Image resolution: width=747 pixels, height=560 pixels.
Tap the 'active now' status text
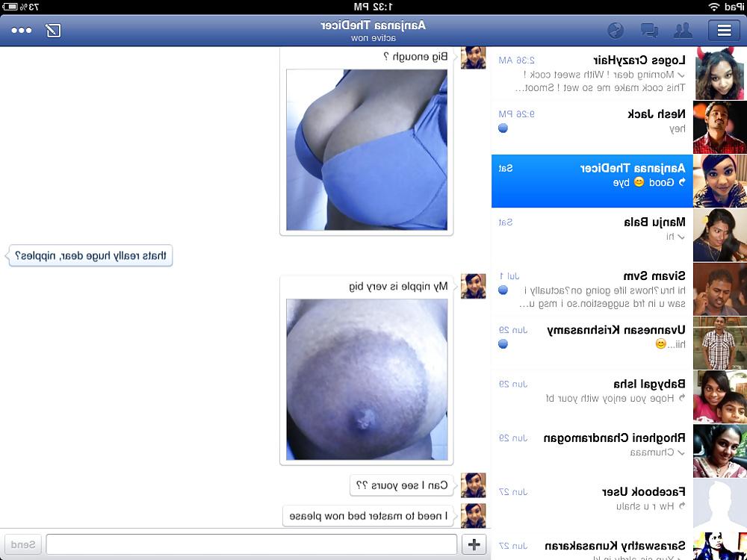(373, 38)
